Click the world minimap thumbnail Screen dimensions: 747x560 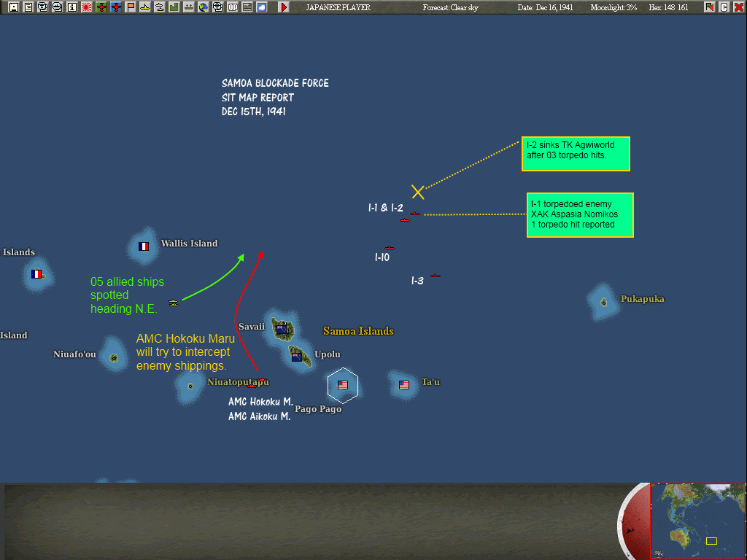(x=698, y=521)
